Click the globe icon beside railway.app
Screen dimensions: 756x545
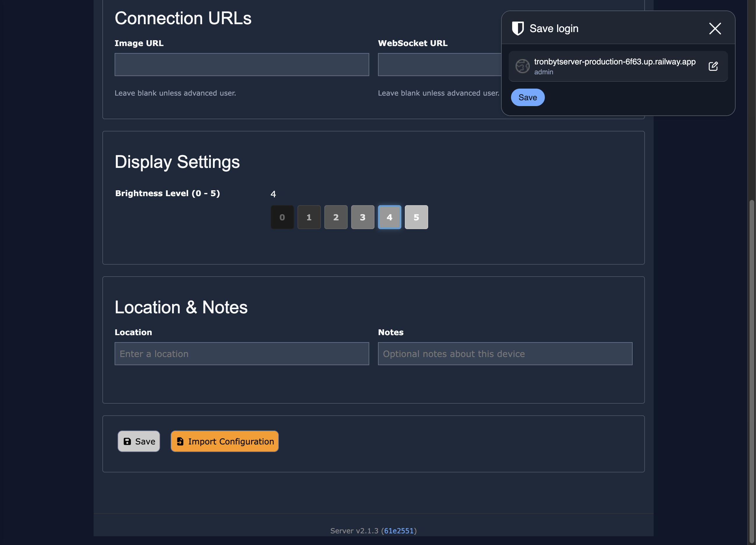click(x=522, y=66)
